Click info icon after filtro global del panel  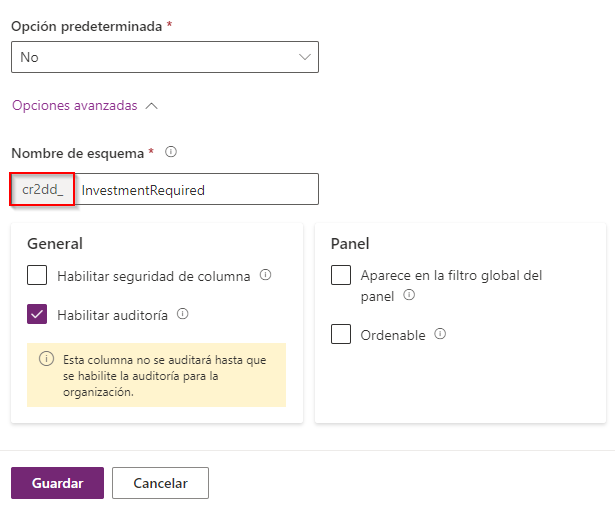pyautogui.click(x=409, y=296)
